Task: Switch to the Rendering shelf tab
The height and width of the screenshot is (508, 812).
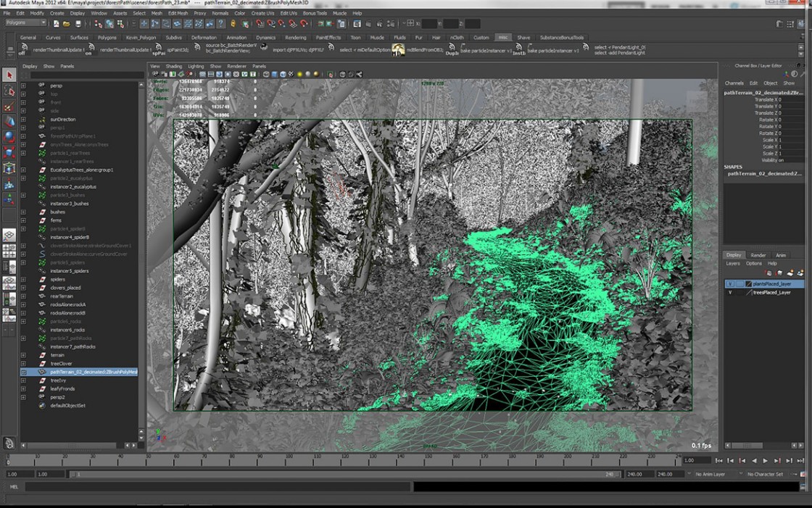Action: 295,38
